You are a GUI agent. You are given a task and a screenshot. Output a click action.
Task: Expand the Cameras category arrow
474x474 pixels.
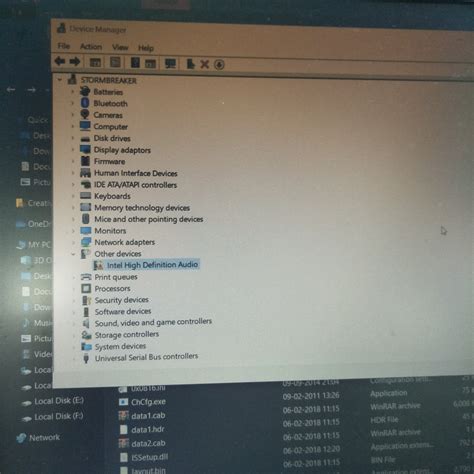(x=73, y=115)
